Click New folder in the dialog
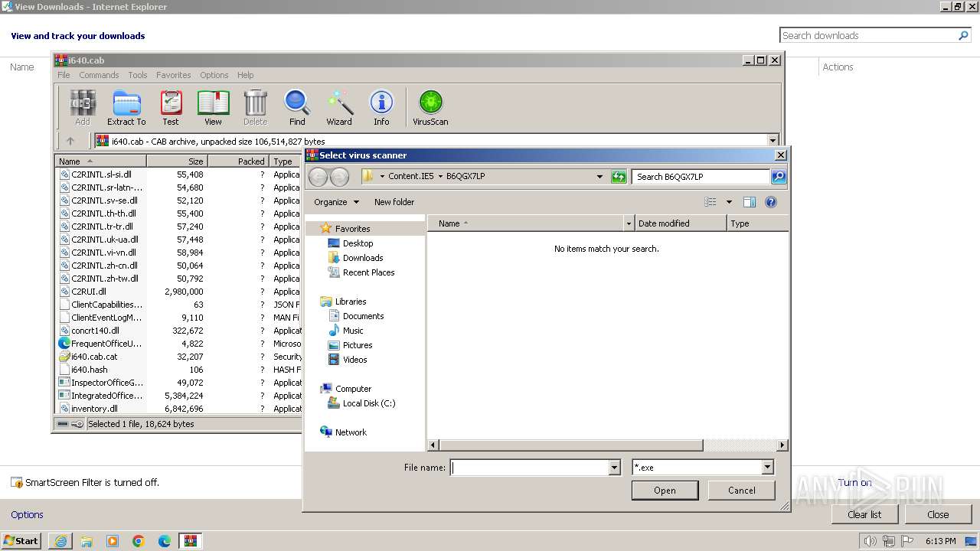The height and width of the screenshot is (551, 980). coord(394,202)
